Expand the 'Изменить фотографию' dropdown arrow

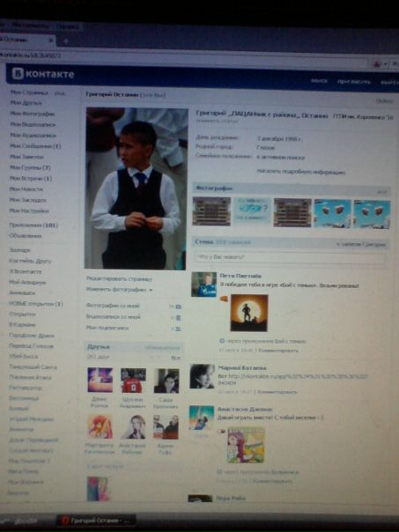click(x=151, y=291)
